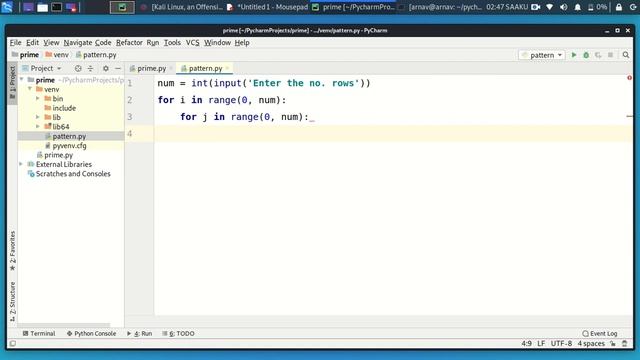The height and width of the screenshot is (360, 640).
Task: Click the Run with Coverage icon
Action: click(x=598, y=55)
